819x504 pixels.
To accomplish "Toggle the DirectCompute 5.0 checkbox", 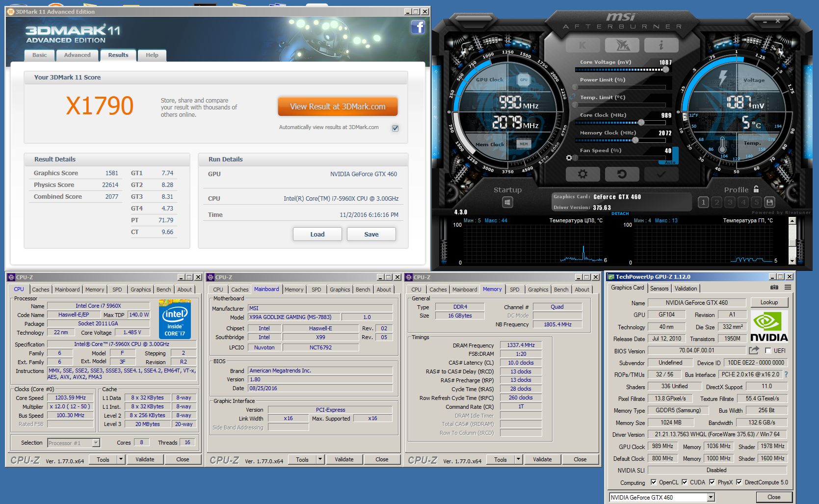I will pos(739,482).
